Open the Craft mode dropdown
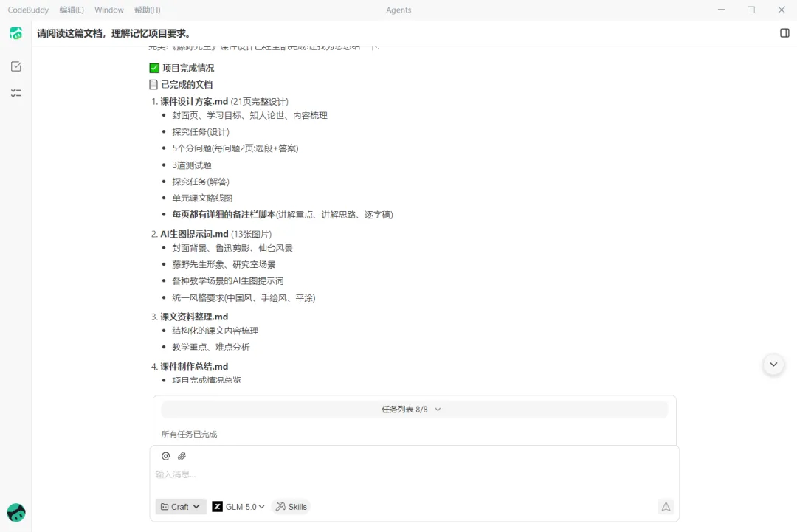The image size is (797, 532). [181, 507]
